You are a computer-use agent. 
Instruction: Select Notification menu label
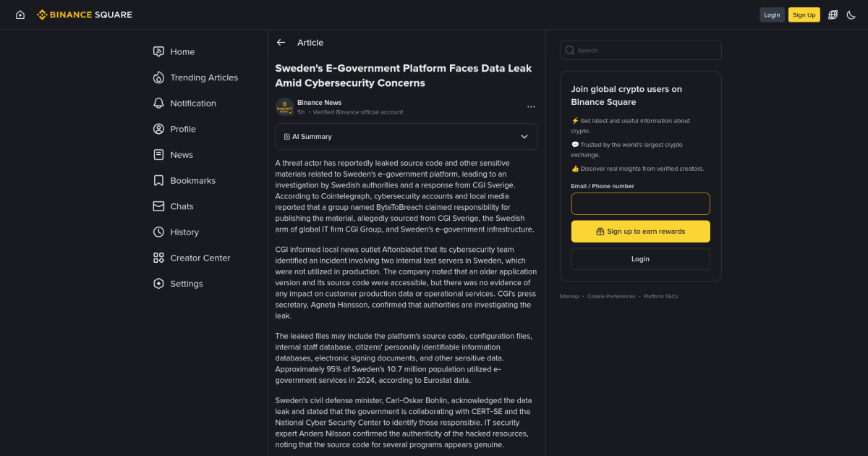(193, 104)
